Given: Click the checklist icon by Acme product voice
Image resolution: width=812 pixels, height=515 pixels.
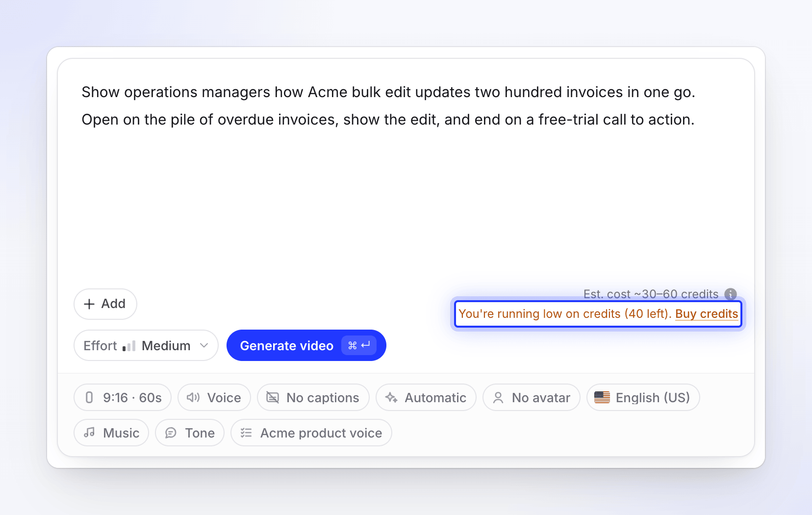Looking at the screenshot, I should [246, 433].
